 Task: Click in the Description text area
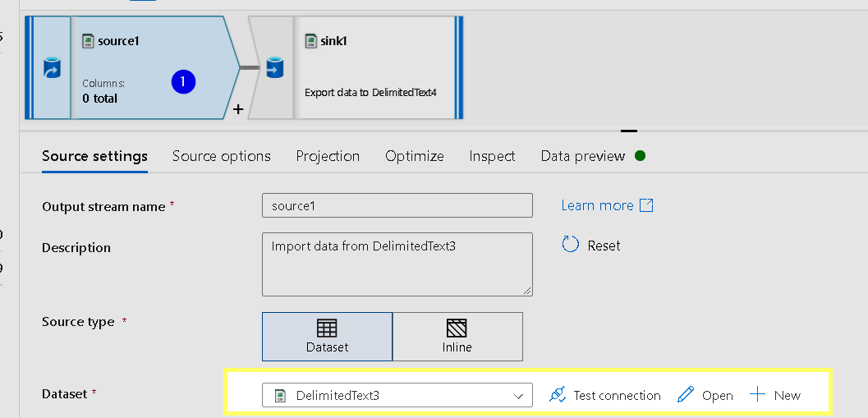tap(397, 264)
